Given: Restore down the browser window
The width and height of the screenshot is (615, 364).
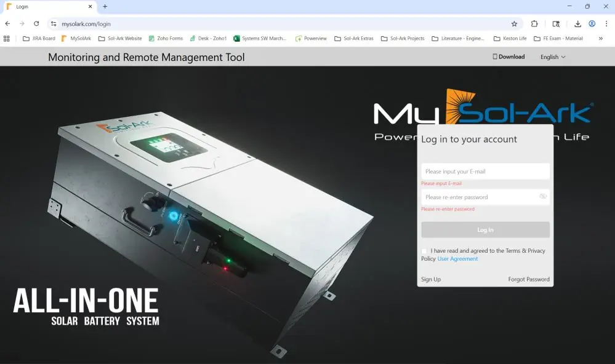Looking at the screenshot, I should [x=587, y=6].
